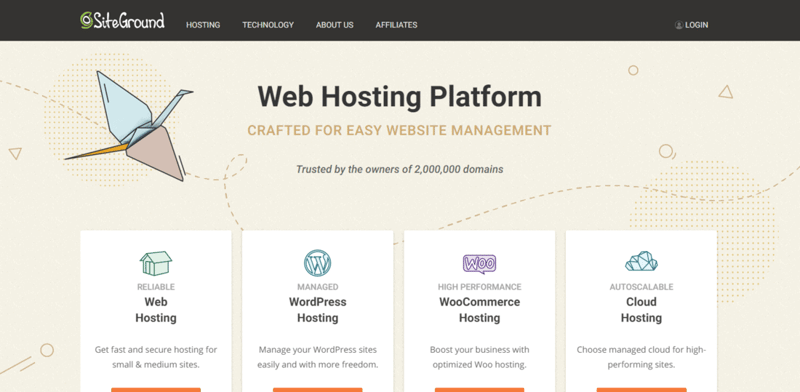This screenshot has height=392, width=800.
Task: Select the 'Web Hosting' card title
Action: pyautogui.click(x=156, y=310)
